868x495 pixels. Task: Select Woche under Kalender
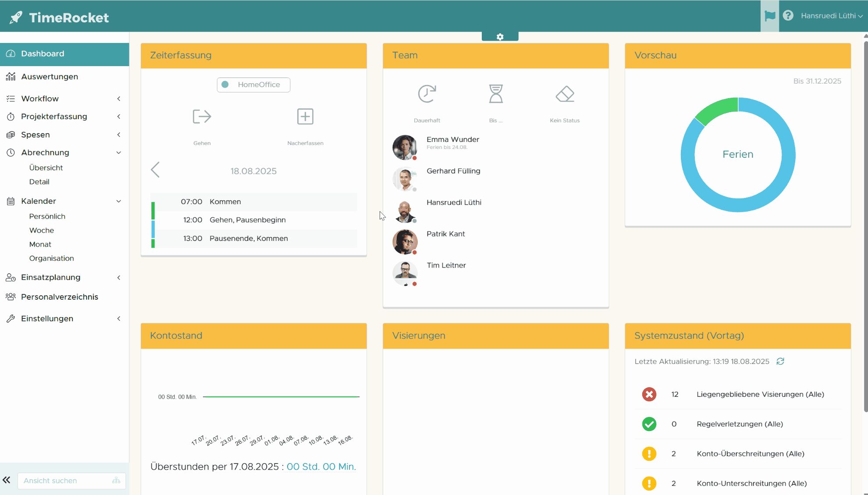[x=42, y=230]
